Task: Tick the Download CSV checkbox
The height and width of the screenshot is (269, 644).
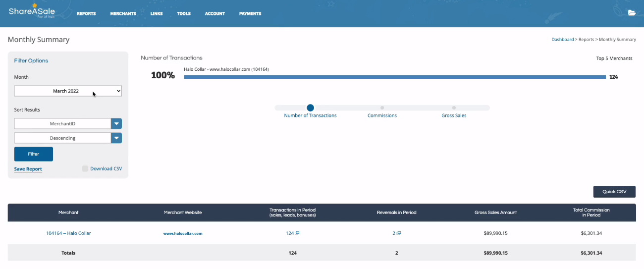Action: pos(85,168)
